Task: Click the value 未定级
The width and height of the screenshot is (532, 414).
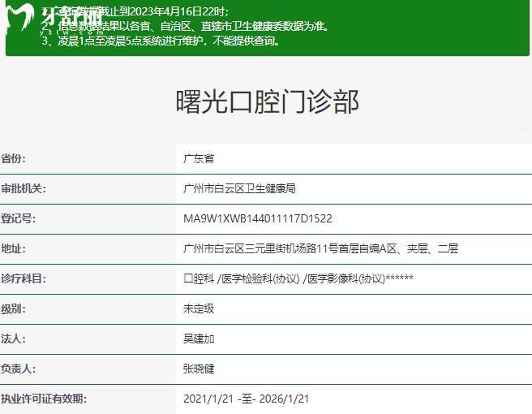Action: 199,308
